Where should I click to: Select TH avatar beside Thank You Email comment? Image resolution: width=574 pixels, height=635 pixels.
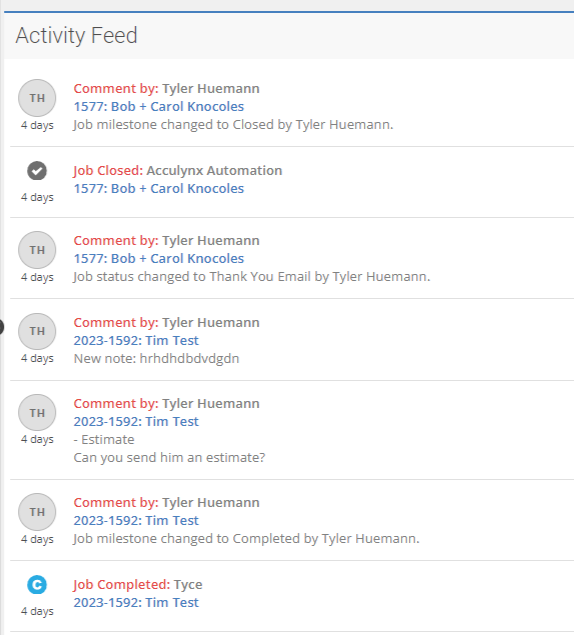[x=37, y=250]
